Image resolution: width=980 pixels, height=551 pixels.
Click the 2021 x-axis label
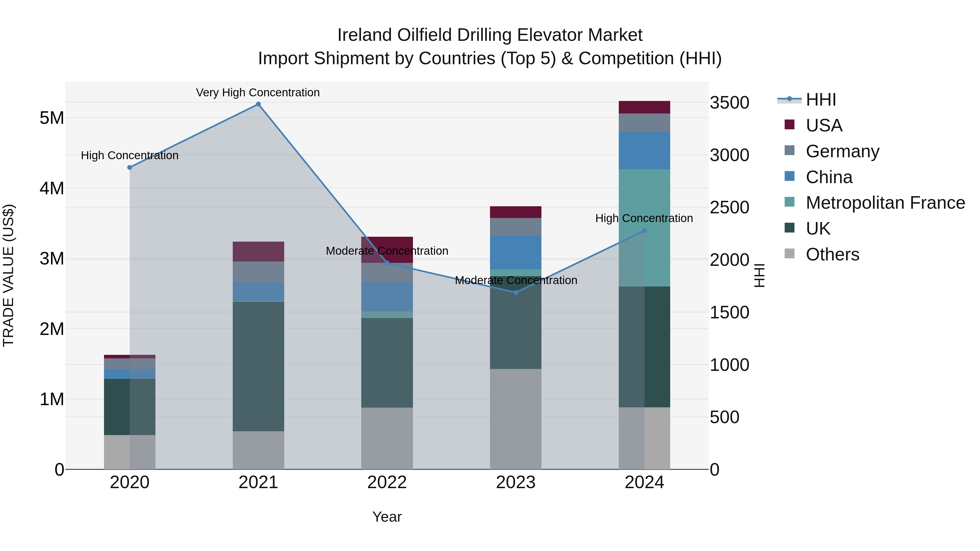click(x=258, y=482)
